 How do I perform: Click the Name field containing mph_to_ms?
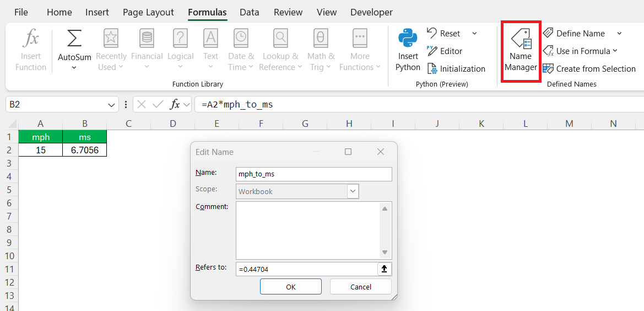click(x=314, y=174)
